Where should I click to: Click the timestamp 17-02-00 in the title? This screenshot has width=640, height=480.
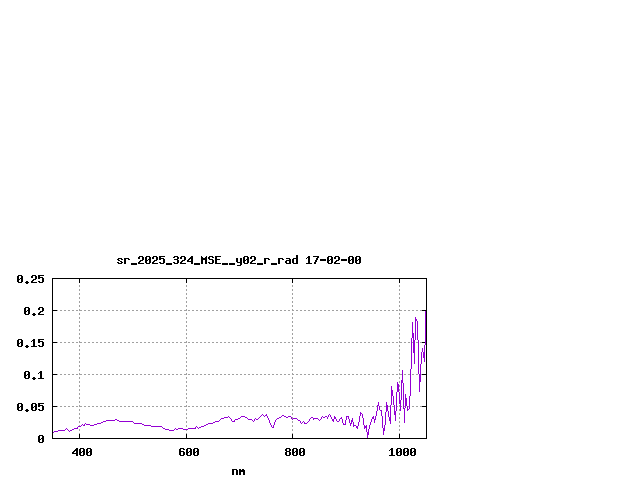pos(333,260)
